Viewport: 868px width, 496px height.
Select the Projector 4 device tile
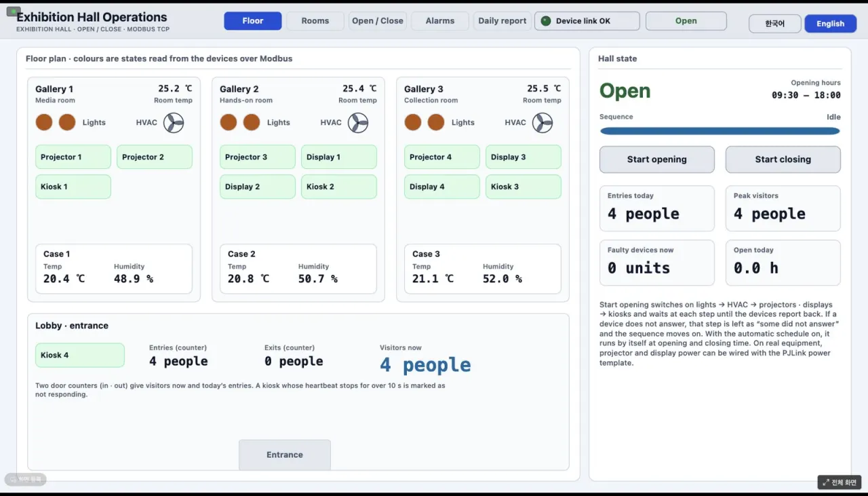click(442, 157)
